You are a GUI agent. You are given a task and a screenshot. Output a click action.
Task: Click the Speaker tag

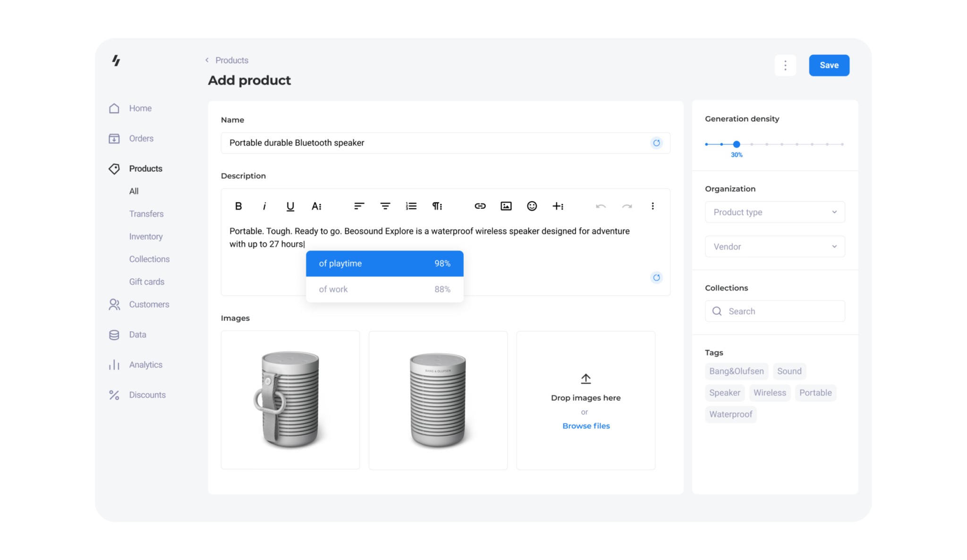click(x=724, y=393)
